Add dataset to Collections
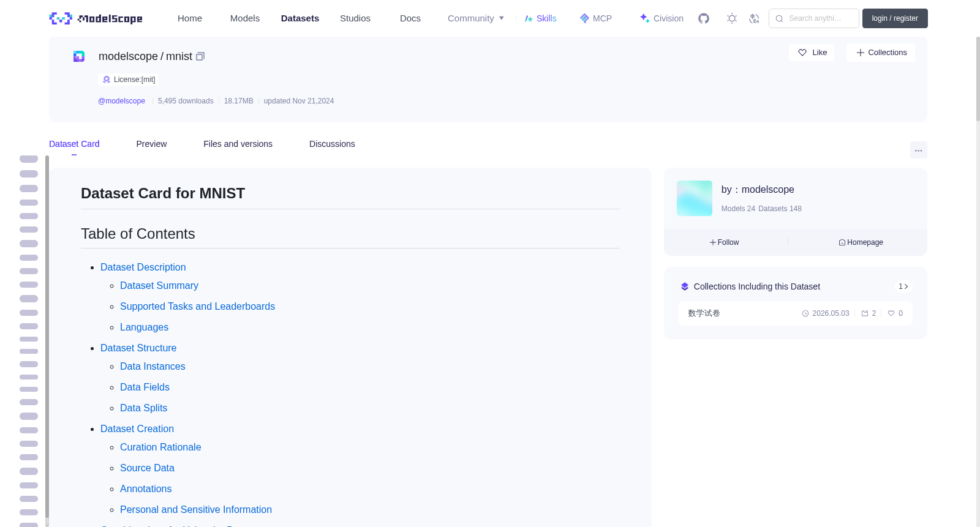The height and width of the screenshot is (527, 980). pos(881,53)
